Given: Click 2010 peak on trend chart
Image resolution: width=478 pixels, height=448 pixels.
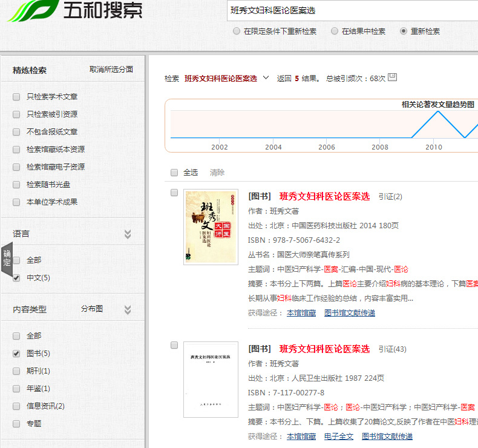Looking at the screenshot, I should [x=438, y=112].
